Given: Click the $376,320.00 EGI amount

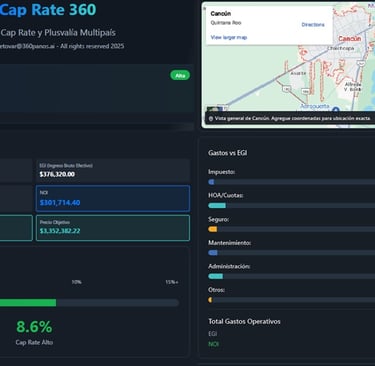Looking at the screenshot, I should [x=57, y=174].
